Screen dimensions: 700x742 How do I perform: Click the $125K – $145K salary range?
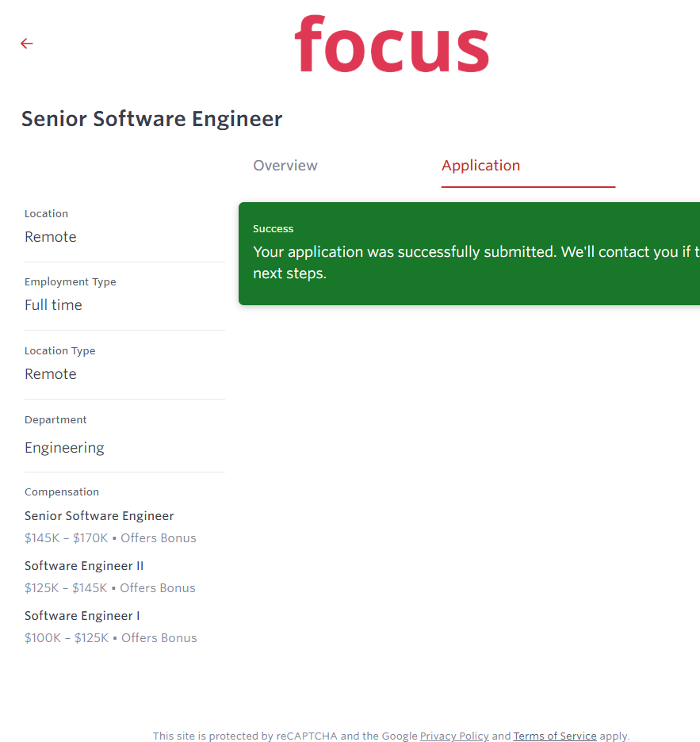click(67, 588)
